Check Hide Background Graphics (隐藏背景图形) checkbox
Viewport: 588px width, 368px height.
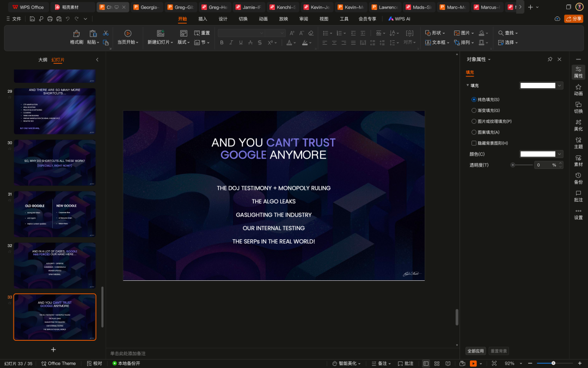point(474,143)
